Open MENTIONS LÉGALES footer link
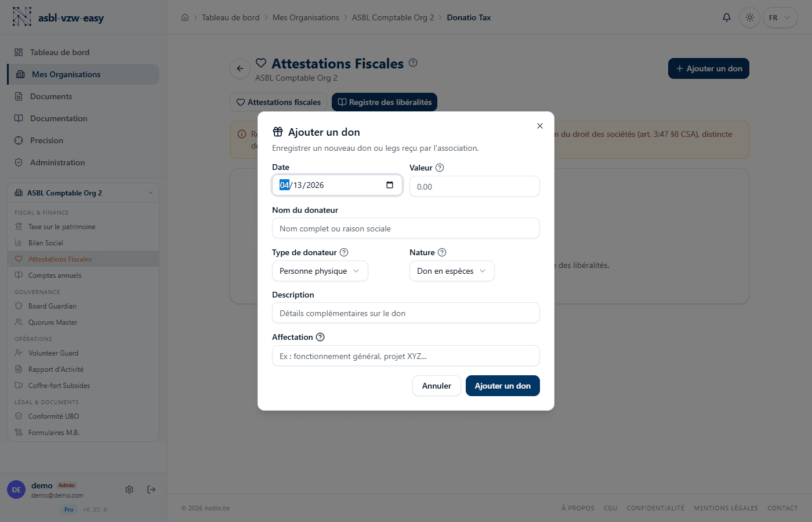812x522 pixels. pos(726,508)
